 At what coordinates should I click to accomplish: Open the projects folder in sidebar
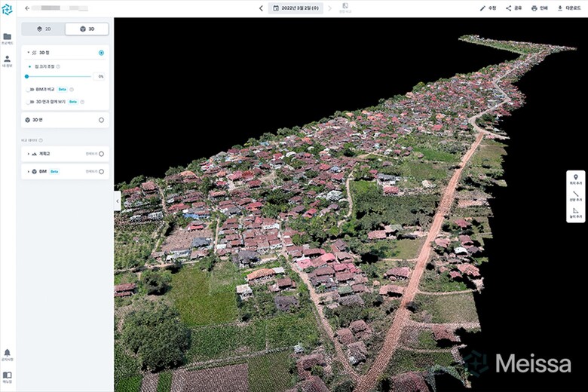tap(8, 38)
